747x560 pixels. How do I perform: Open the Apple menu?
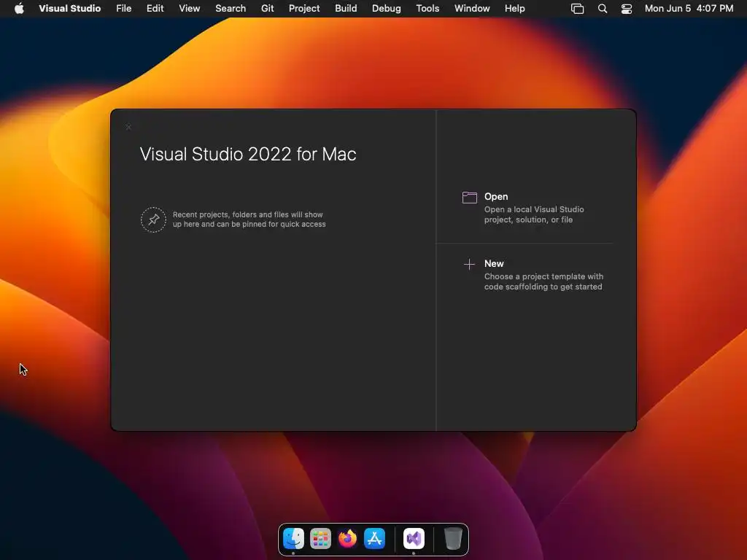click(x=19, y=9)
